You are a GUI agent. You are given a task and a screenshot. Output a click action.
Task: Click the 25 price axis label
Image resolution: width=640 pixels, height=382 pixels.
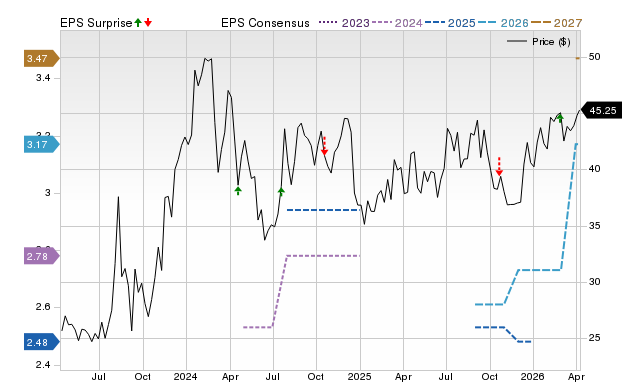[x=594, y=338]
